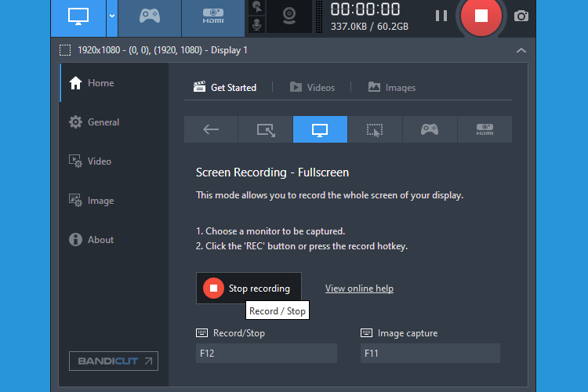
Task: Open Bandicut external link button
Action: click(114, 361)
